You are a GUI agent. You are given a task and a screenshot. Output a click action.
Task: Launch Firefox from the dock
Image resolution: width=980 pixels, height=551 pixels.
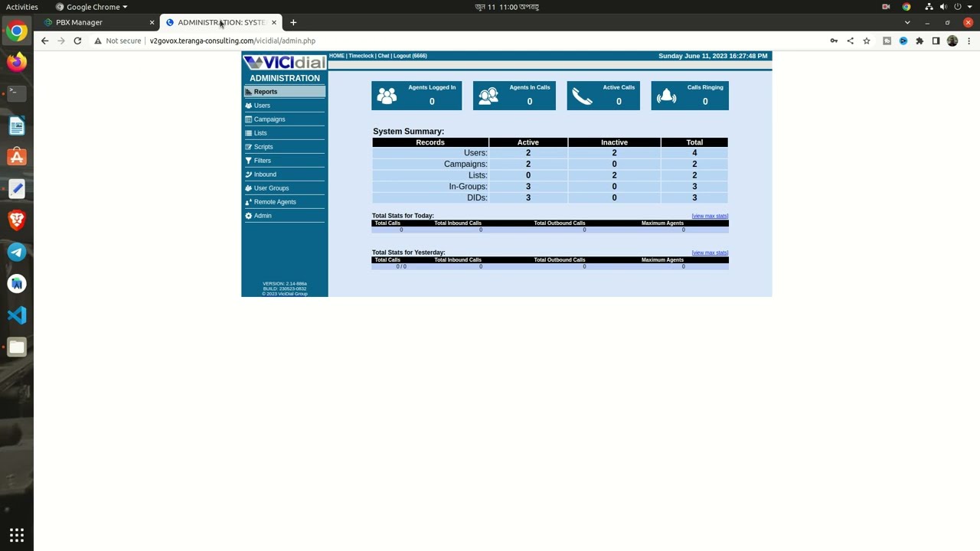point(17,62)
